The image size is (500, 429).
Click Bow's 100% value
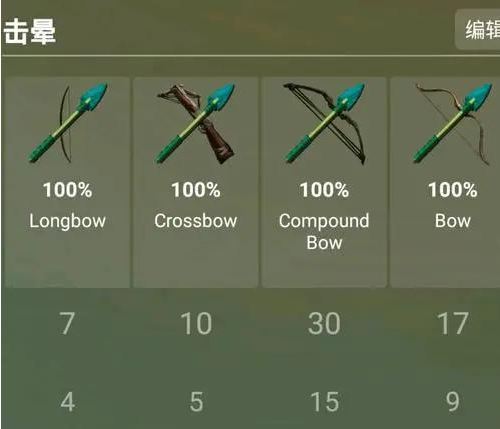[453, 190]
